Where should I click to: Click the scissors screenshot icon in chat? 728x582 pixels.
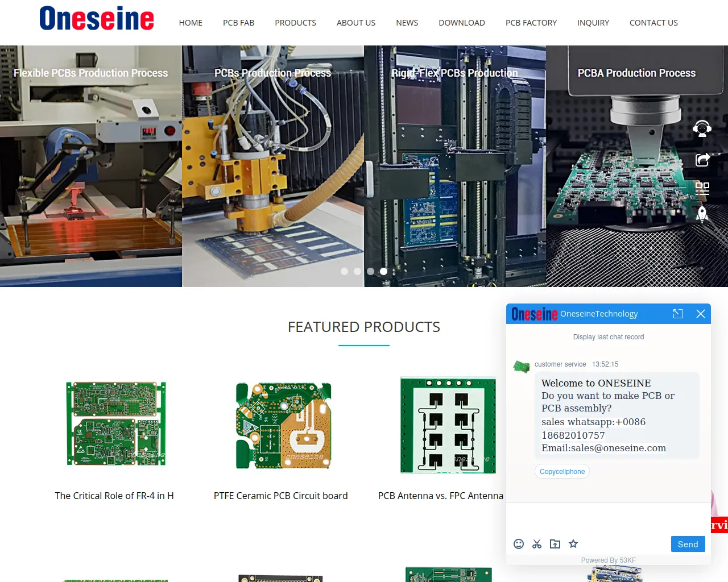pos(537,544)
